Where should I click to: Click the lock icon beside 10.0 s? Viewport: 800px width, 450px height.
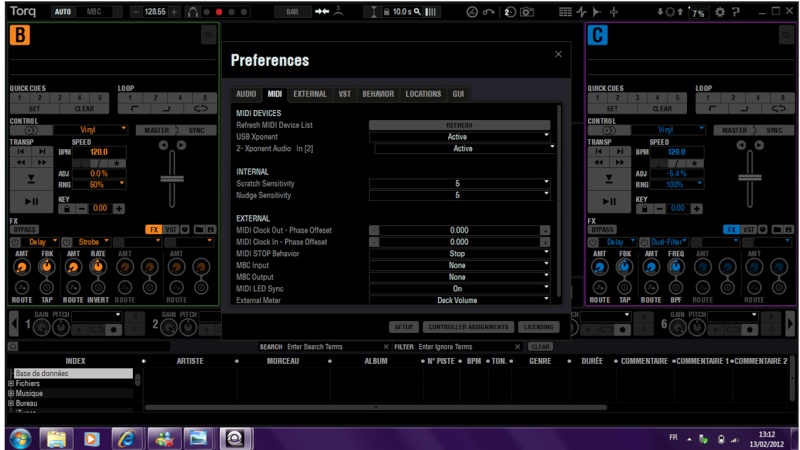click(x=387, y=12)
